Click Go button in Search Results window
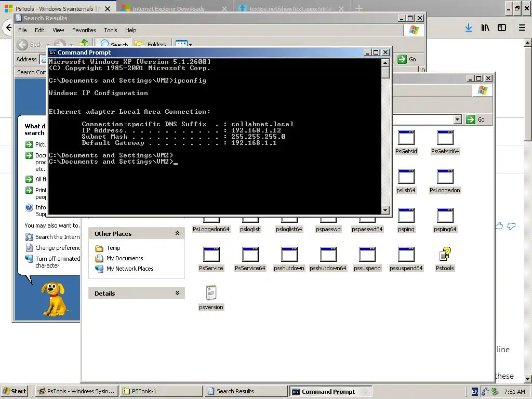The image size is (532, 399). point(407,59)
